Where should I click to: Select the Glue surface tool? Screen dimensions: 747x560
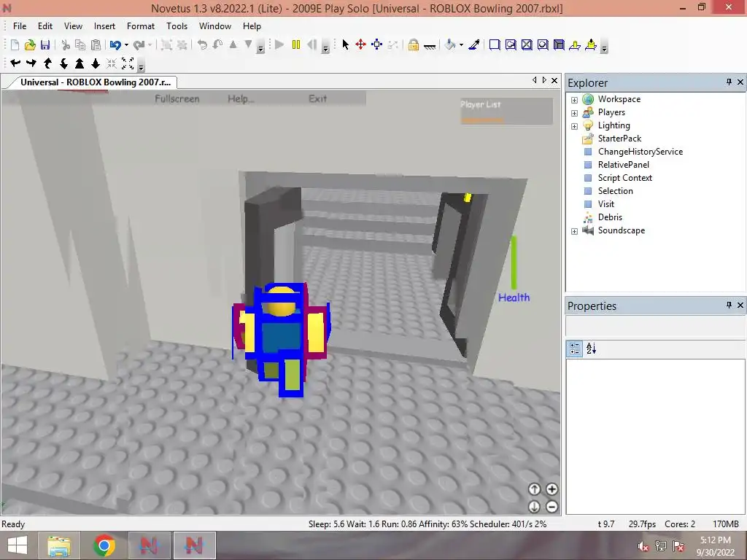tap(511, 44)
